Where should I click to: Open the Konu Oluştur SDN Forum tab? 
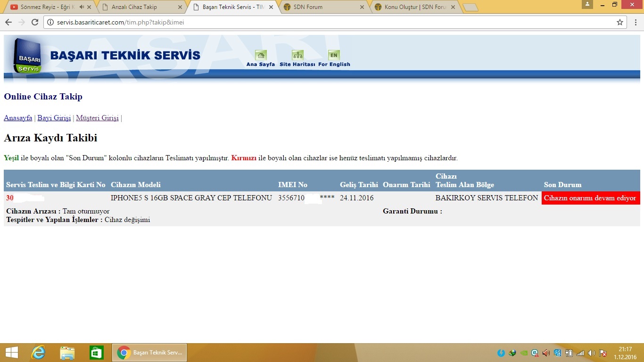tap(415, 7)
